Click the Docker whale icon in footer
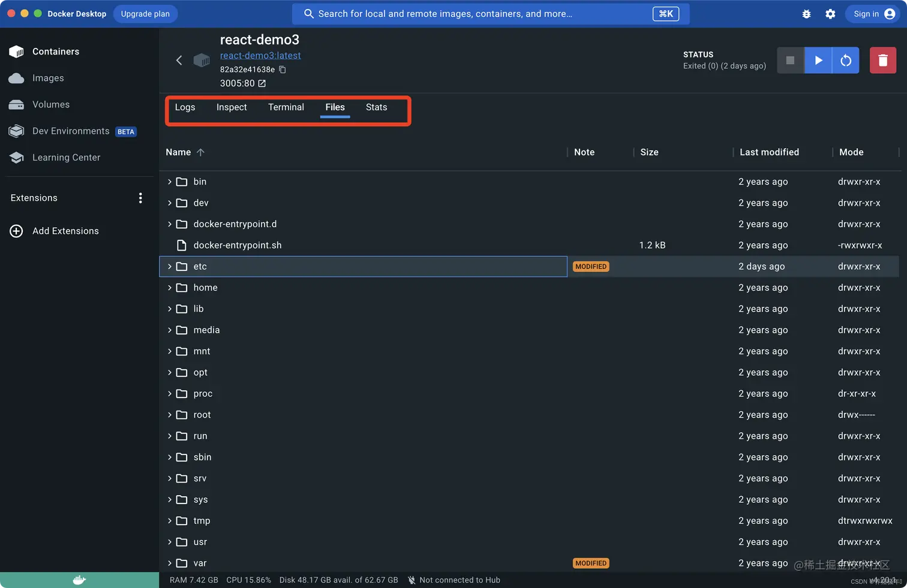This screenshot has width=907, height=588. (x=79, y=580)
